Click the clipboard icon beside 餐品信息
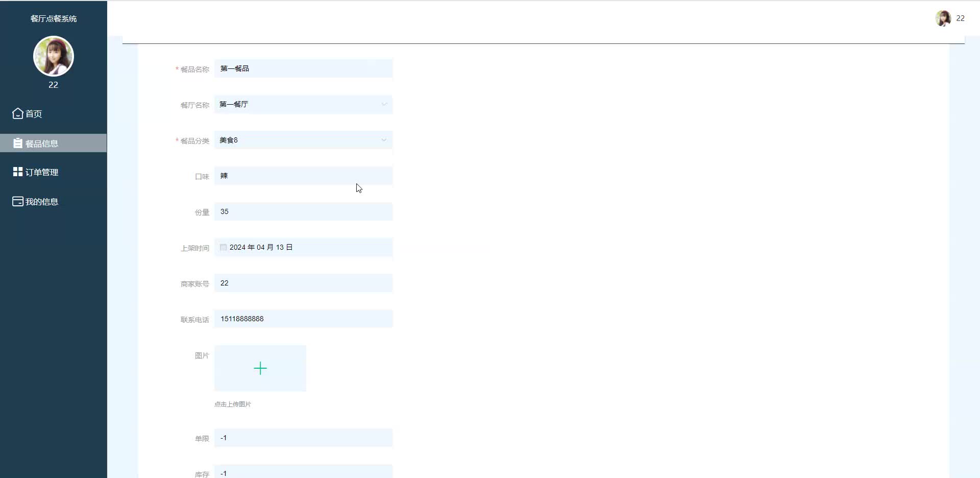The width and height of the screenshot is (980, 478). pyautogui.click(x=18, y=143)
